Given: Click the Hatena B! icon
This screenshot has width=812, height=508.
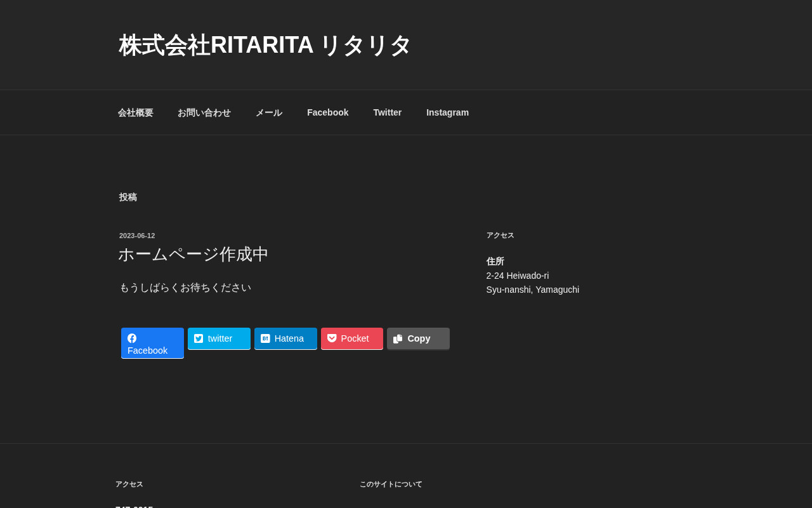Looking at the screenshot, I should [265, 338].
